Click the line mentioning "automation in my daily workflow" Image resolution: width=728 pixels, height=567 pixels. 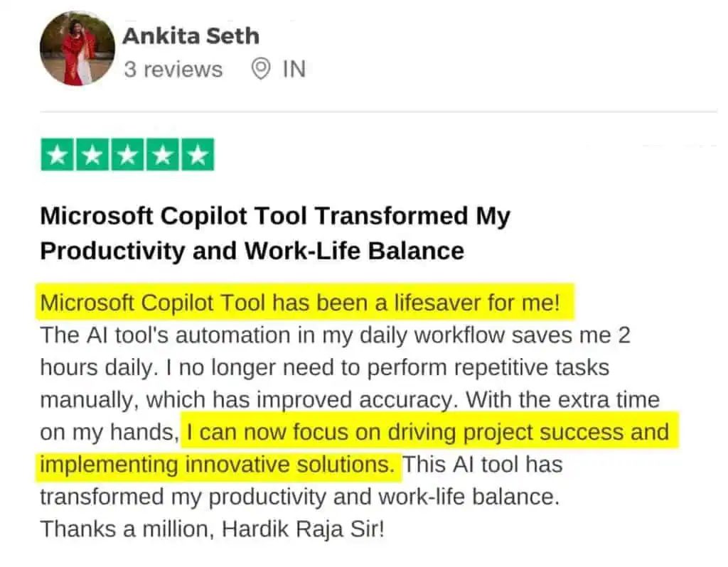(x=334, y=335)
